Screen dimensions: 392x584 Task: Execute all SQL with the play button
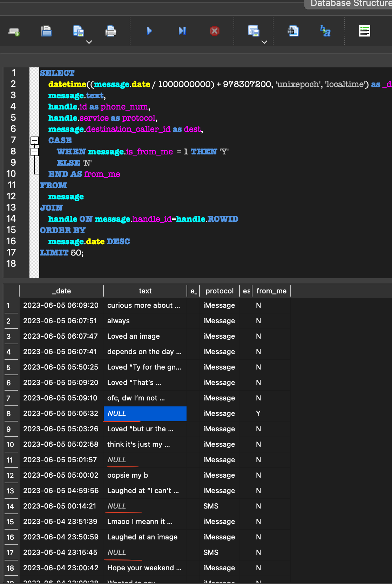pyautogui.click(x=149, y=31)
